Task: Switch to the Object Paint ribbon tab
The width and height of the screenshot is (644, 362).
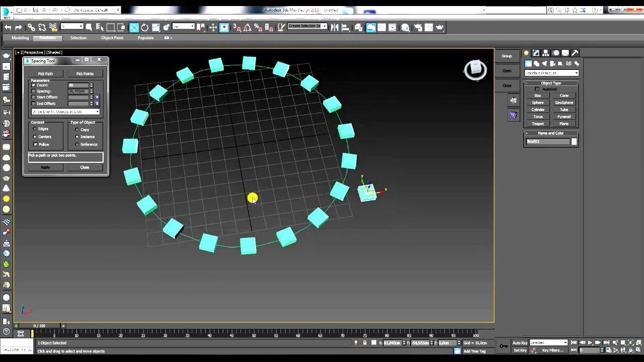Action: 112,38
